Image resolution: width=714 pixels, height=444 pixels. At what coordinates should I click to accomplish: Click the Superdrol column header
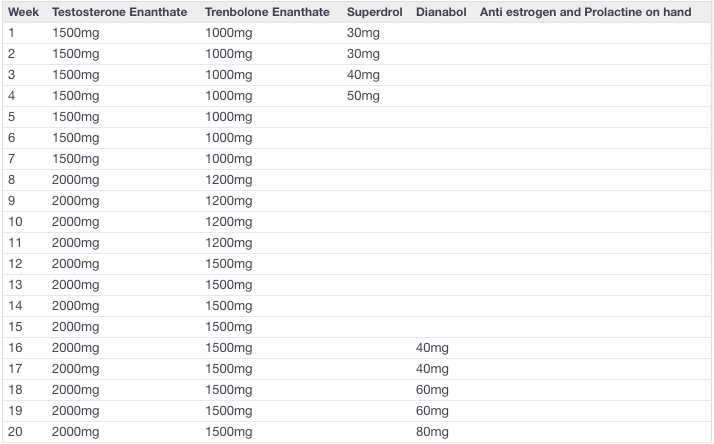[375, 12]
